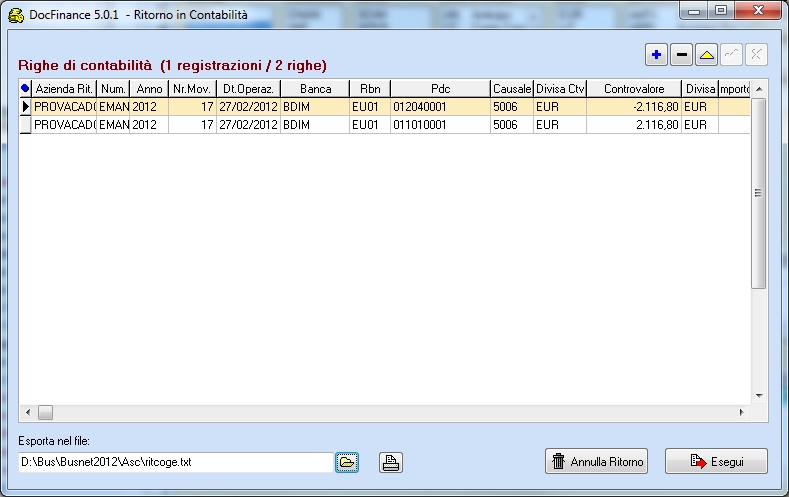Click EU01 in the highlighted first row
This screenshot has width=789, height=497.
(x=370, y=107)
